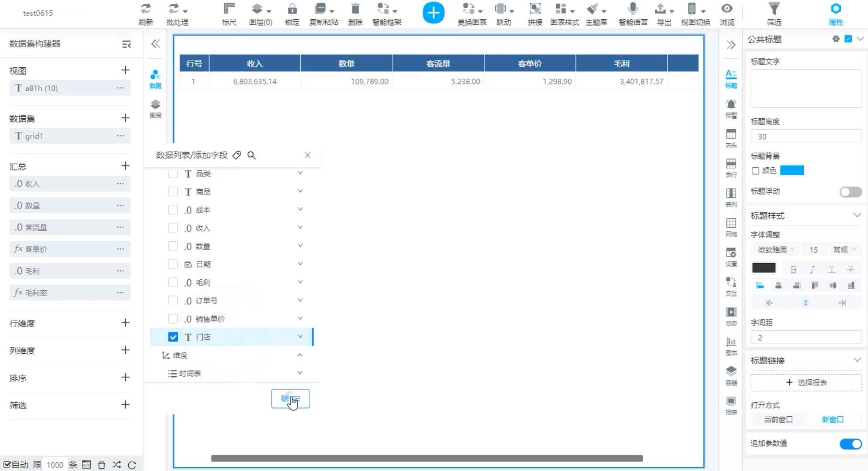Check the 日期 field checkbox
Image resolution: width=868 pixels, height=471 pixels.
coord(173,264)
